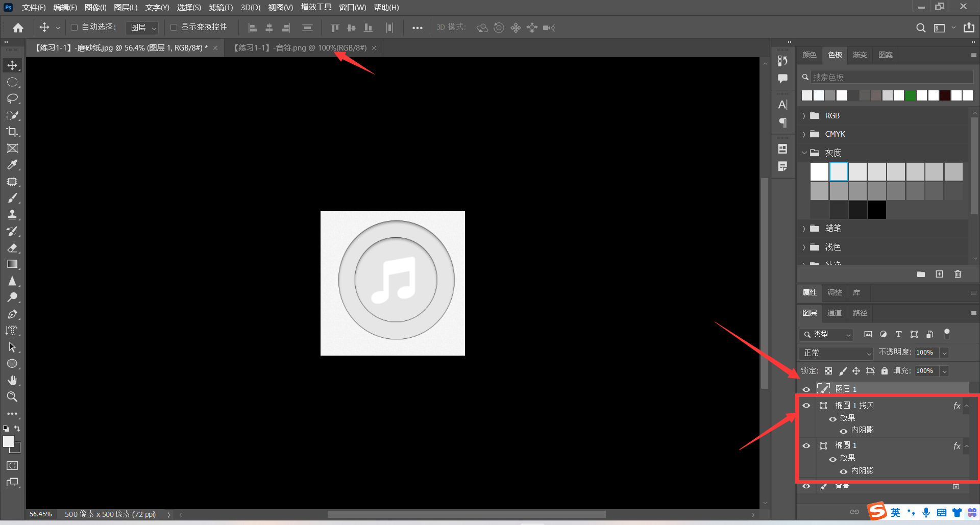Open the 正常 blend mode dropdown
980x525 pixels.
click(837, 353)
